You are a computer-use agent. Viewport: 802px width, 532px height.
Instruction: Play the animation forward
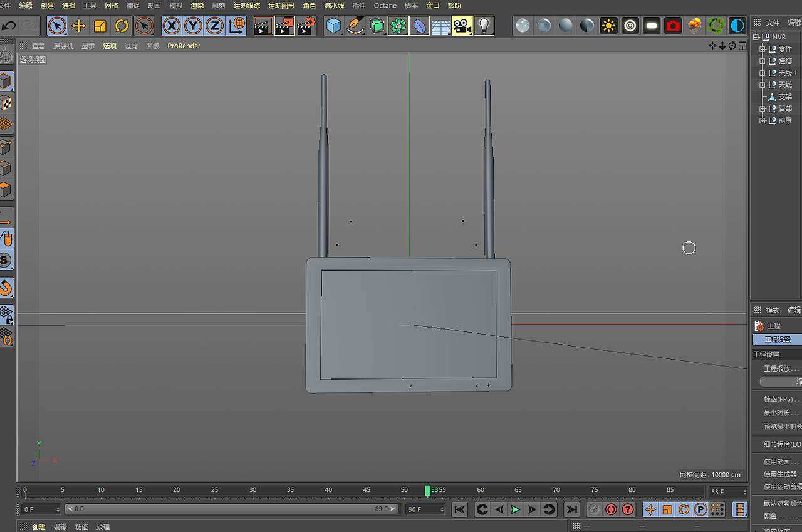(515, 509)
